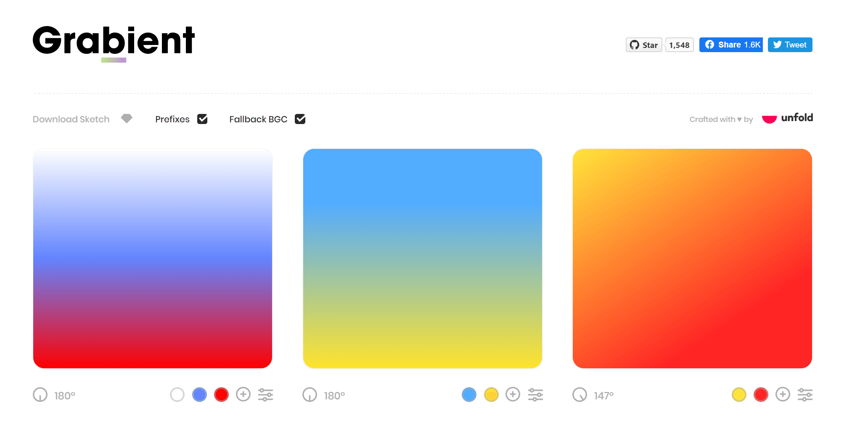Open the unfold creator link
Image resolution: width=868 pixels, height=428 pixels.
[787, 119]
